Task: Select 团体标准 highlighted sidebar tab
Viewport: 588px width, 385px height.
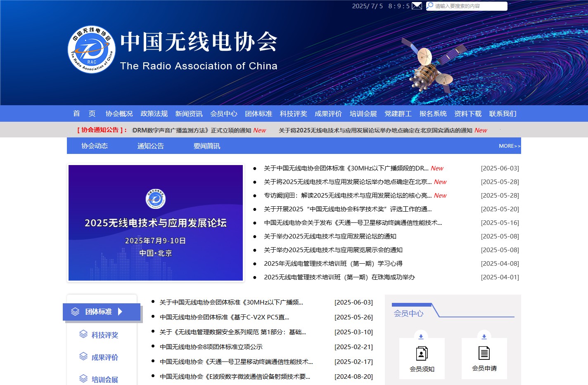Action: 102,312
